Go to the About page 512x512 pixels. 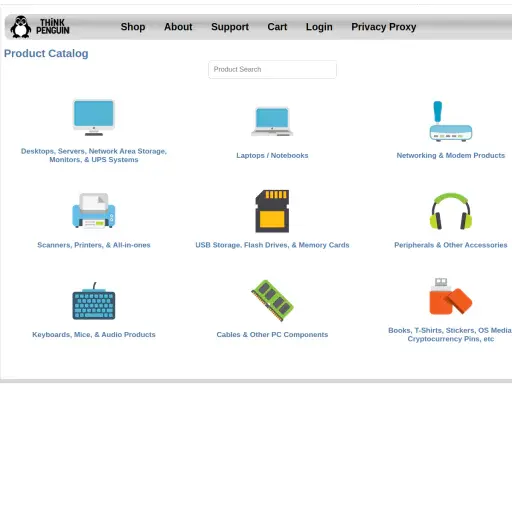point(178,27)
